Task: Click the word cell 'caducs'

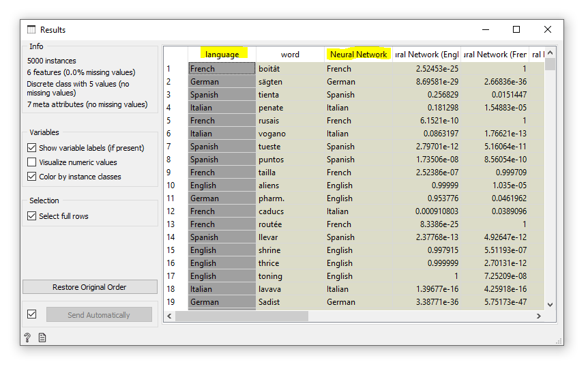Action: 291,211
